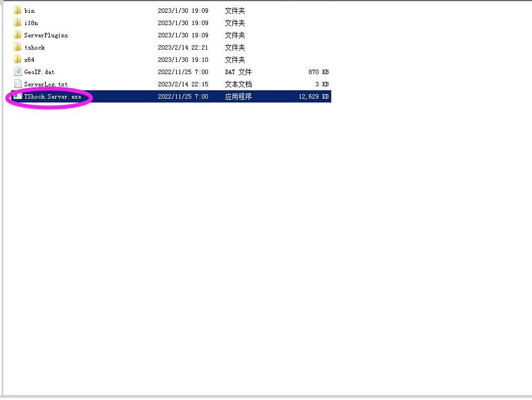Image resolution: width=532 pixels, height=400 pixels.
Task: Select the x64 folder icon
Action: click(18, 59)
